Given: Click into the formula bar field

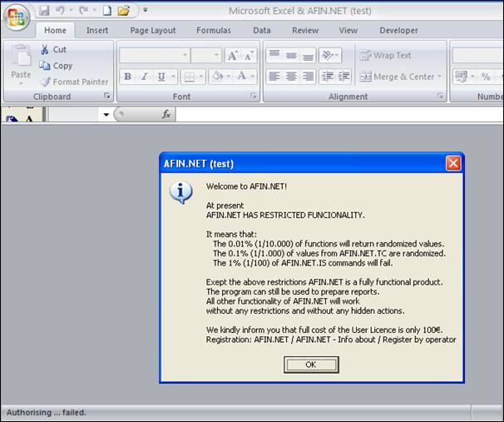Looking at the screenshot, I should [x=339, y=114].
